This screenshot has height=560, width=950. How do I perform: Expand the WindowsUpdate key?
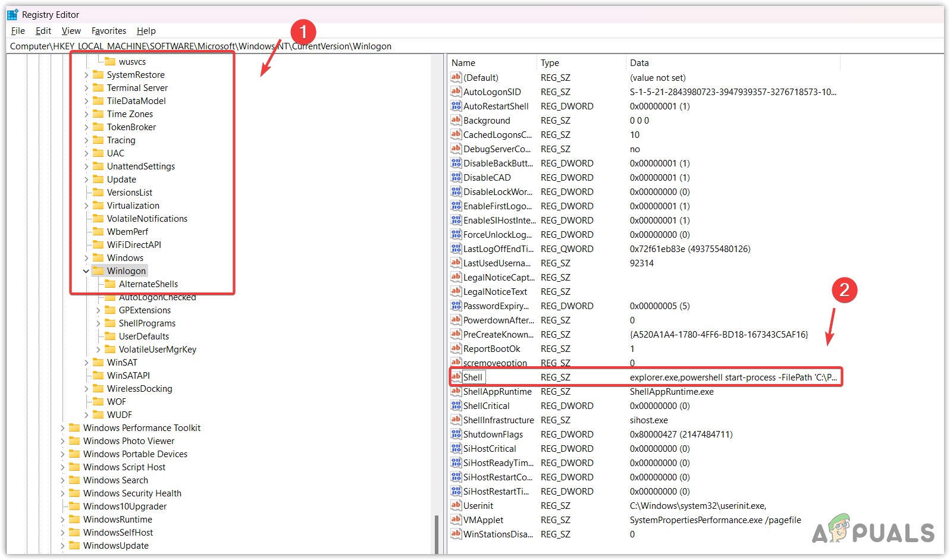coord(62,546)
